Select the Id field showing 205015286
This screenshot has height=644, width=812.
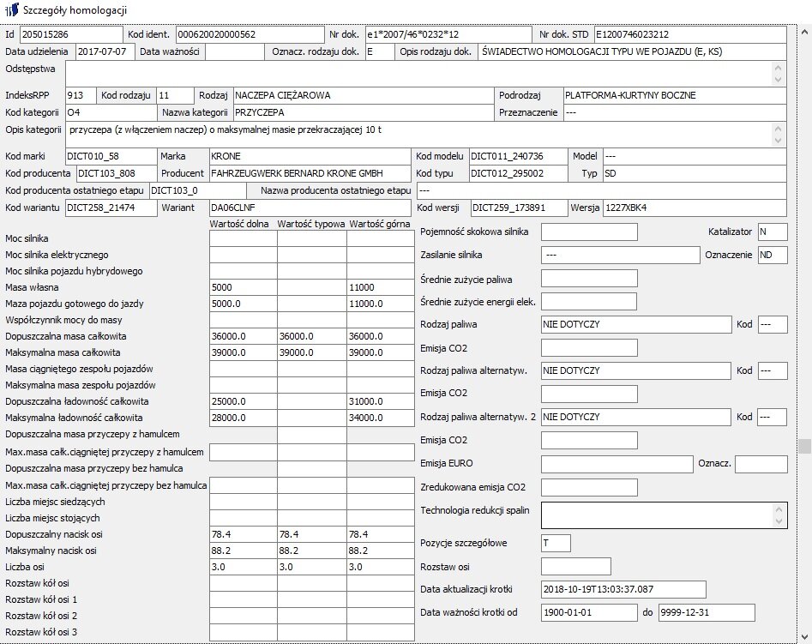click(71, 34)
